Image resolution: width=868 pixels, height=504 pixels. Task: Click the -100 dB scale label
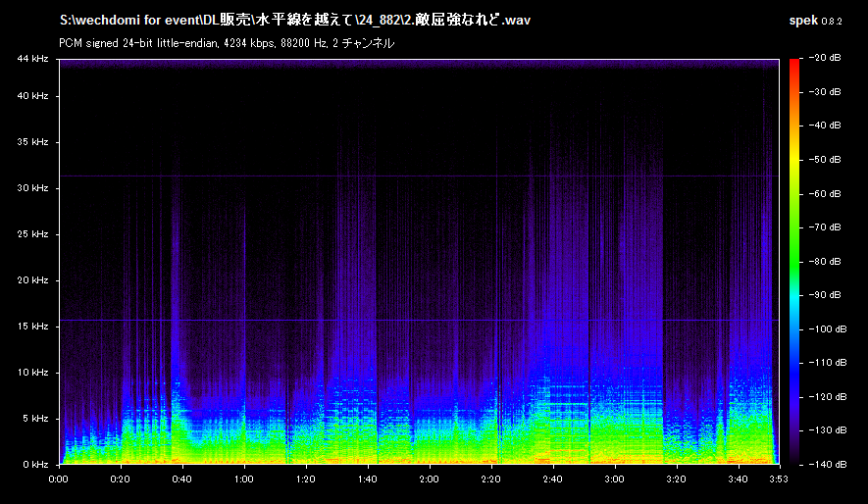[828, 329]
